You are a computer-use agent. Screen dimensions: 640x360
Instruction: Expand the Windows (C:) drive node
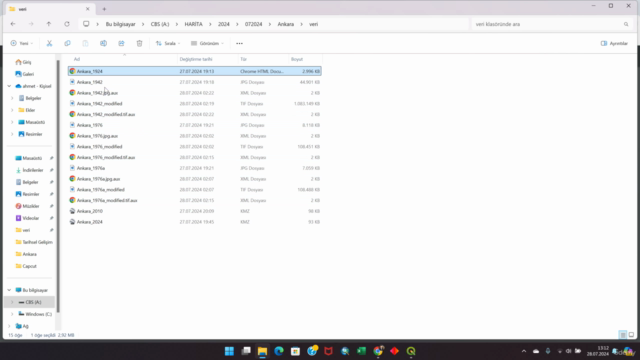point(12,314)
